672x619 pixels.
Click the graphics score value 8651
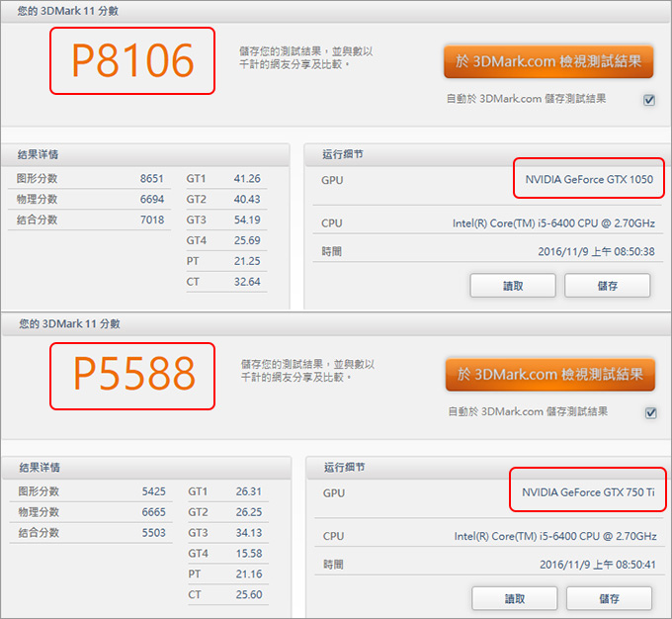coord(152,178)
